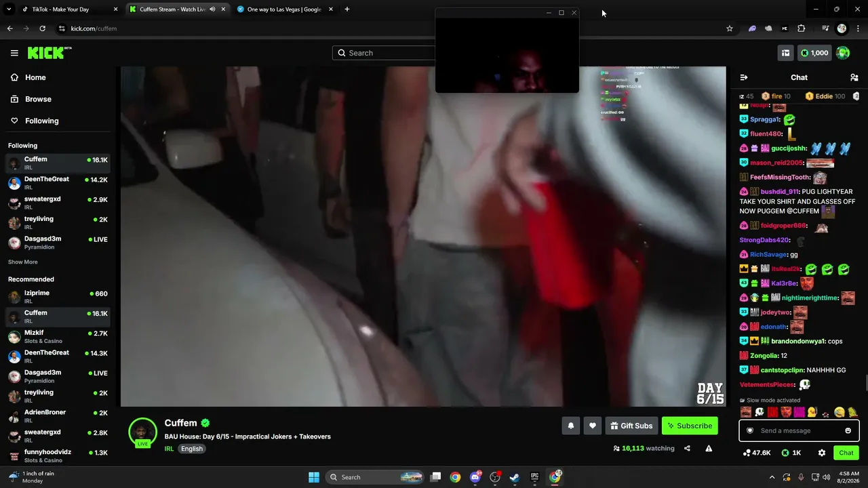Open browser media controls icon

[x=825, y=28]
